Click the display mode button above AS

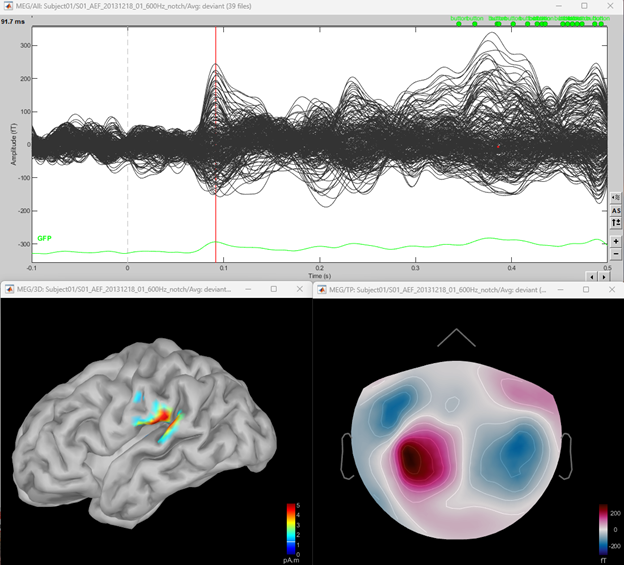[x=616, y=197]
